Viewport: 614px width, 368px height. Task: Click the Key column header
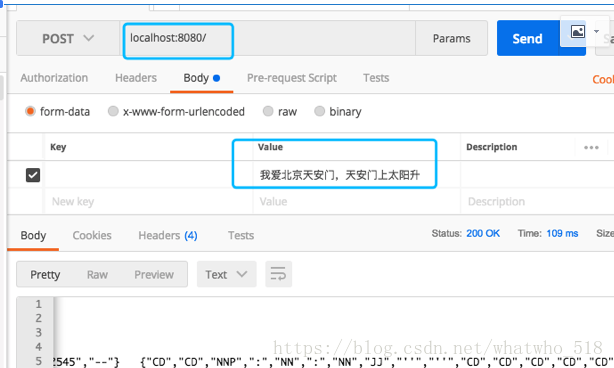point(58,147)
